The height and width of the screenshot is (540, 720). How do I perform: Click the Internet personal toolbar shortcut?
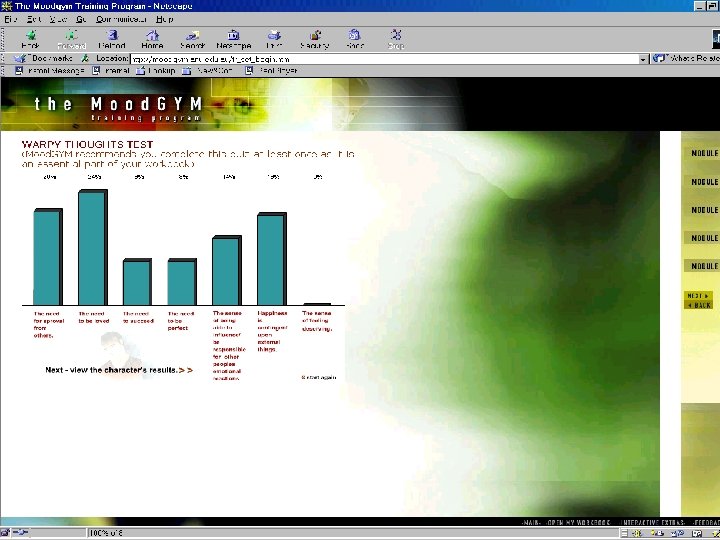pyautogui.click(x=111, y=71)
